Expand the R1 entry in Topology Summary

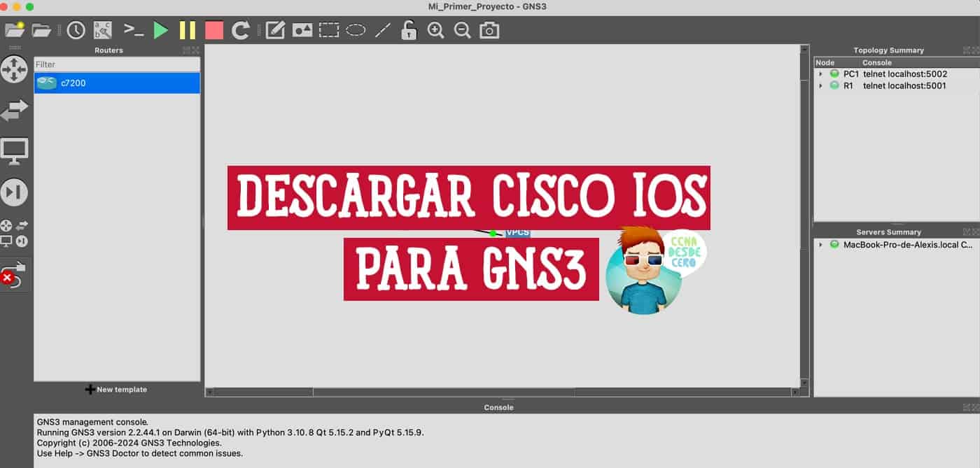point(820,85)
